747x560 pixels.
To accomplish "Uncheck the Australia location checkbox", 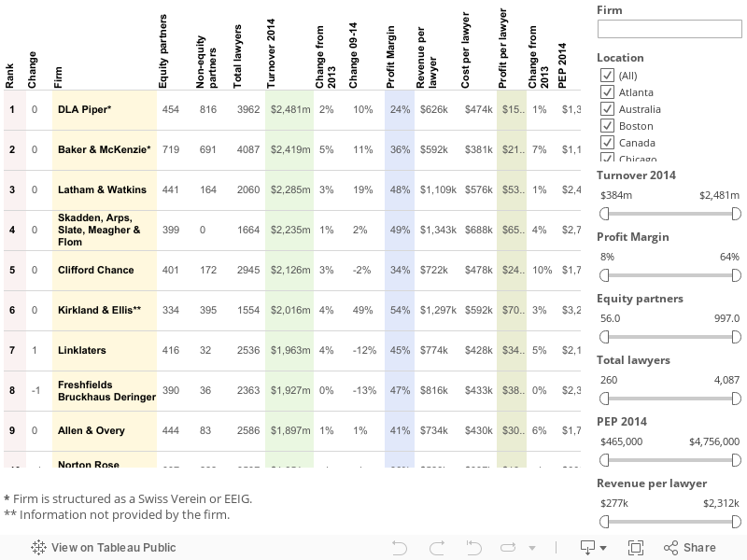I will [x=607, y=109].
